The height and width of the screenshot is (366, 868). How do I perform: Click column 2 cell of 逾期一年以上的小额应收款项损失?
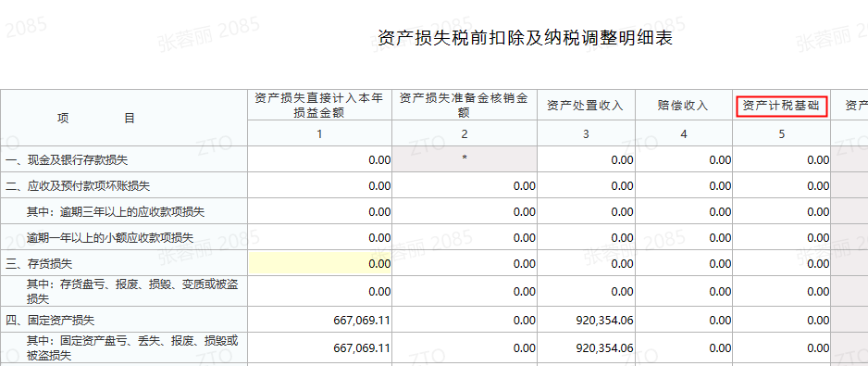(x=464, y=237)
